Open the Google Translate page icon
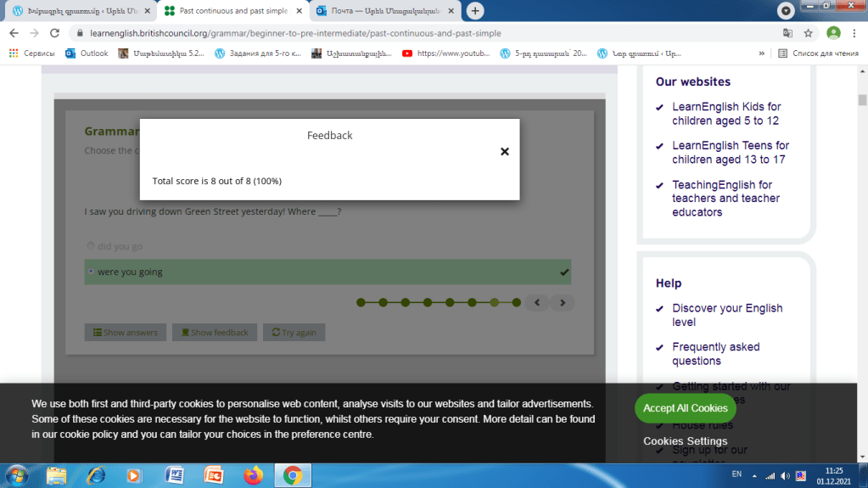The image size is (868, 488). point(787,33)
